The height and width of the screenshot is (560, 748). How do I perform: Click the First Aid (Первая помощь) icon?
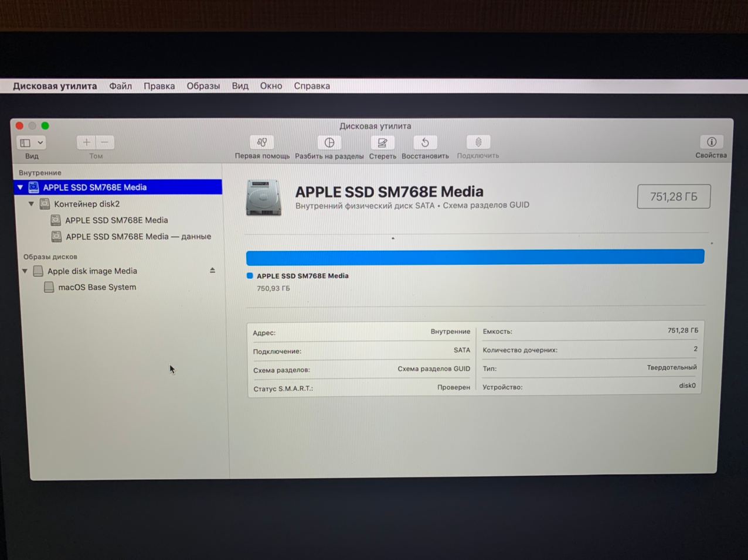pos(262,142)
